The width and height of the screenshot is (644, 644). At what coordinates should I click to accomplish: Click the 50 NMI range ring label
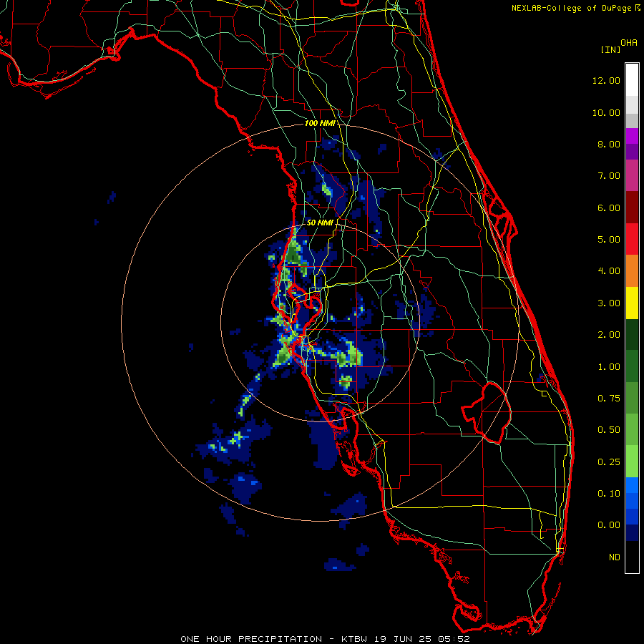320,223
